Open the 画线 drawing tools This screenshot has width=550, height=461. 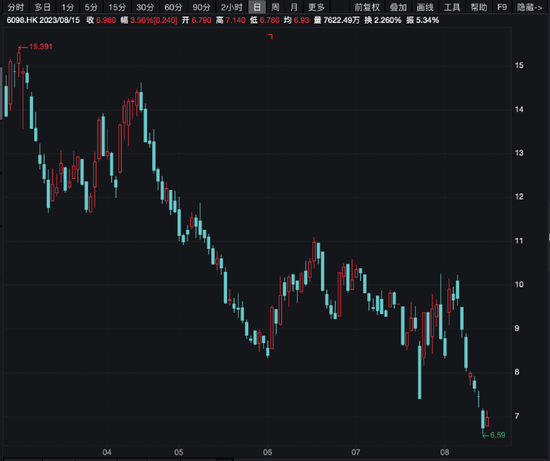tap(425, 7)
